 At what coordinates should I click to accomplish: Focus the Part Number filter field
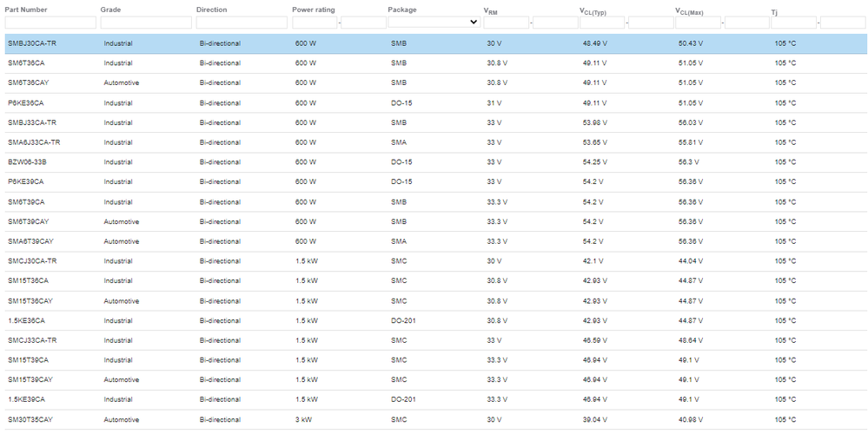pyautogui.click(x=50, y=23)
